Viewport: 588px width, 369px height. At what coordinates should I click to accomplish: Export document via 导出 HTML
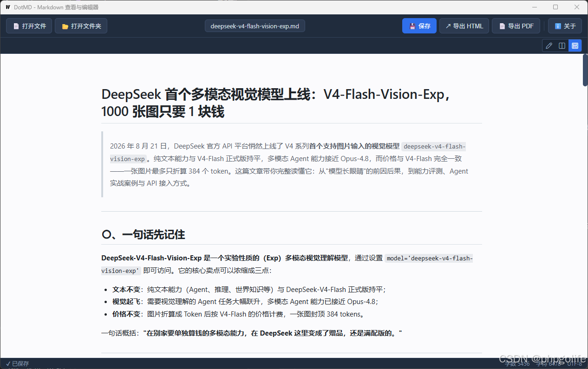click(x=464, y=26)
